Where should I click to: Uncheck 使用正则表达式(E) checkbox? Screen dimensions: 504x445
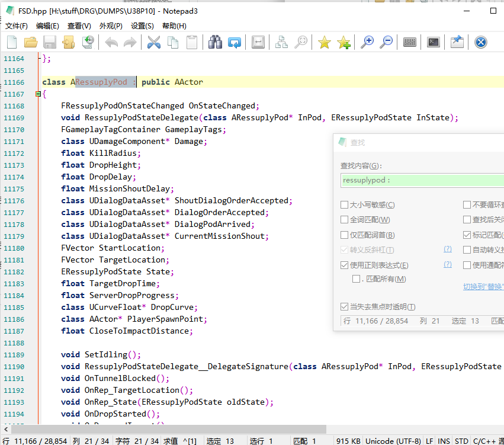(344, 265)
